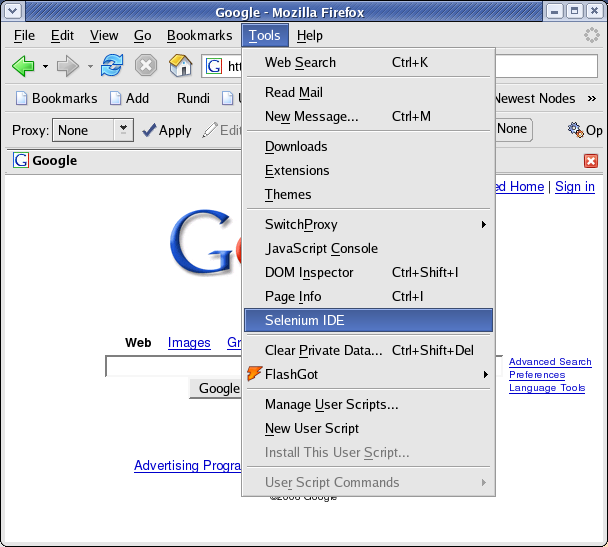Open Page Info
The width and height of the screenshot is (608, 547).
point(368,297)
